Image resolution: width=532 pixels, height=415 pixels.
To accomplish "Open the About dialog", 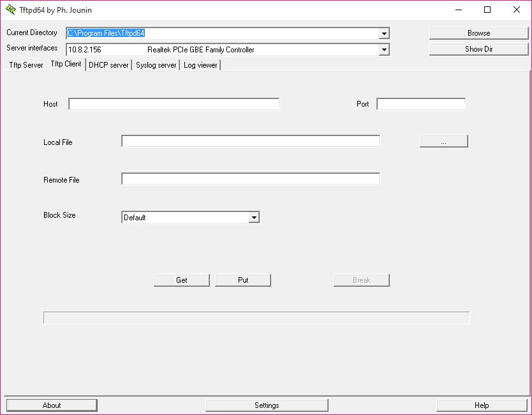I will coord(52,405).
